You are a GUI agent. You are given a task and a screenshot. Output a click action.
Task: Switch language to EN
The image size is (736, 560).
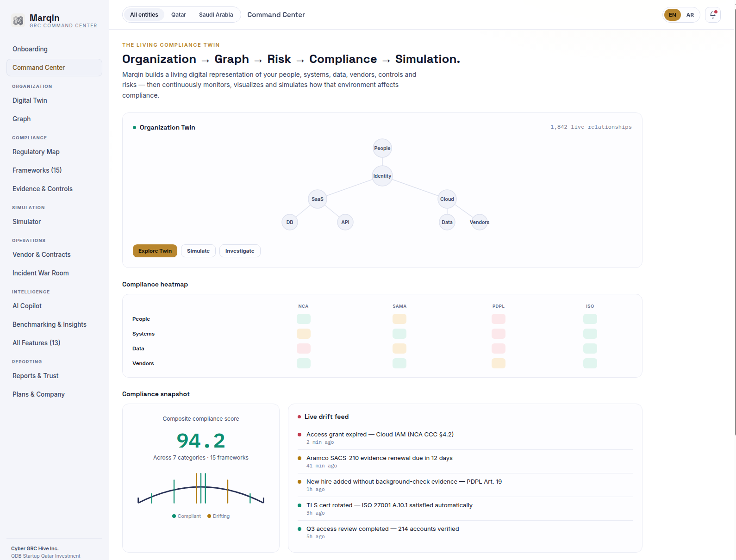(x=673, y=15)
